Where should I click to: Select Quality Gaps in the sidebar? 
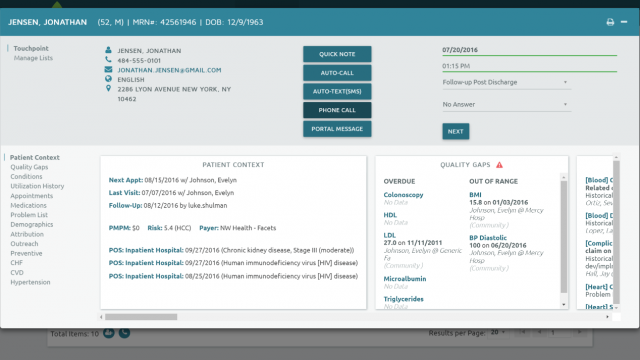coord(29,167)
